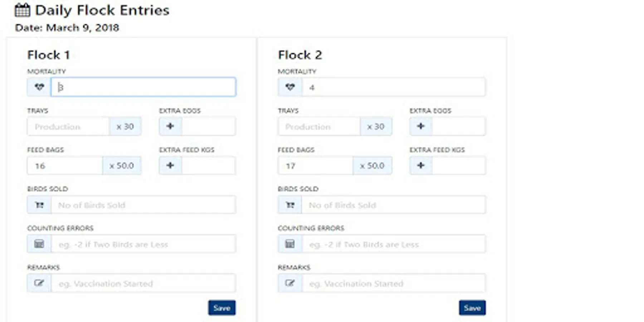The image size is (644, 322).
Task: Click plus icon beside Flock 1 Extra Feed Kgs
Action: point(170,166)
